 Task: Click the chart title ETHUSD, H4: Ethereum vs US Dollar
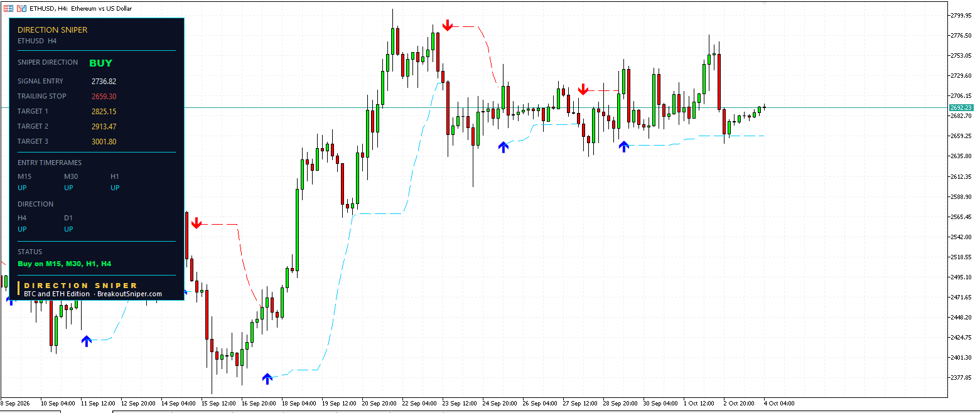[82, 9]
